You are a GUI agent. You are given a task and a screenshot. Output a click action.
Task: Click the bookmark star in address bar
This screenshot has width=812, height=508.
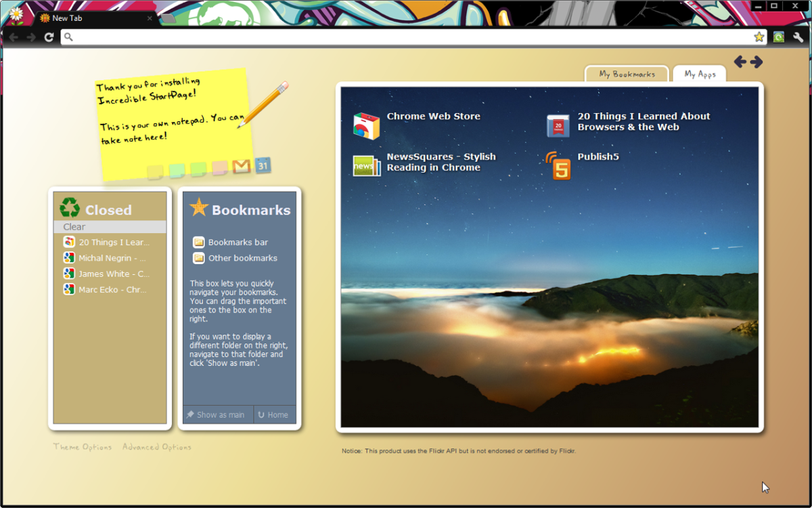(759, 37)
